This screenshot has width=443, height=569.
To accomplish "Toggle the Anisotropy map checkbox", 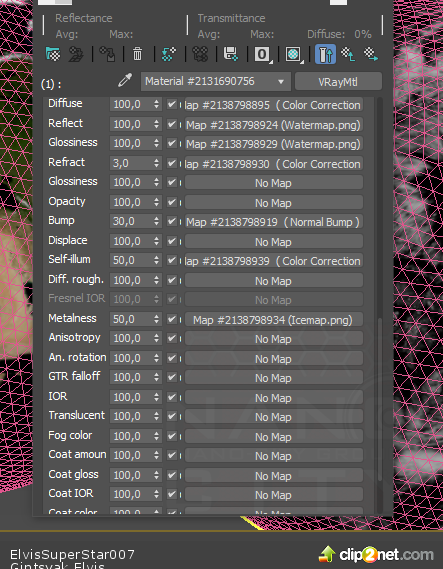I will 172,338.
